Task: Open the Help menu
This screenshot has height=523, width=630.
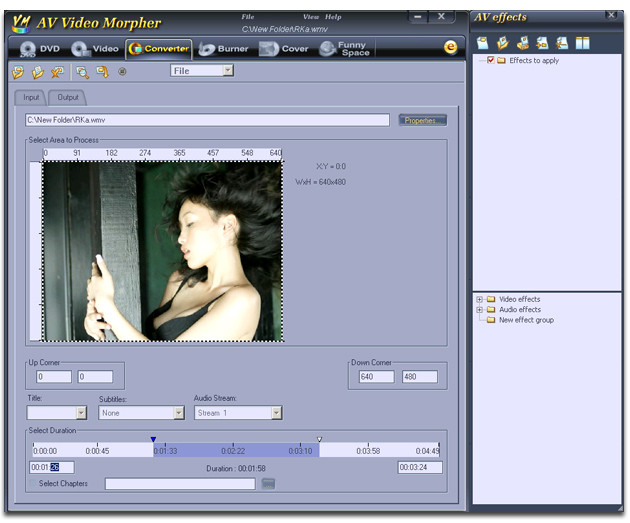Action: point(333,17)
